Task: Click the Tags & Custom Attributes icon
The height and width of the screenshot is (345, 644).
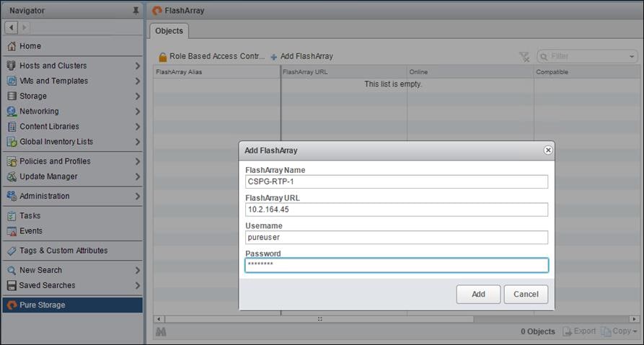Action: [12, 251]
